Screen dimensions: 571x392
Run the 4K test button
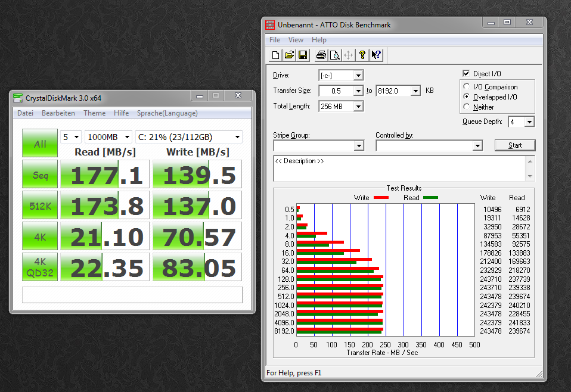pyautogui.click(x=40, y=236)
